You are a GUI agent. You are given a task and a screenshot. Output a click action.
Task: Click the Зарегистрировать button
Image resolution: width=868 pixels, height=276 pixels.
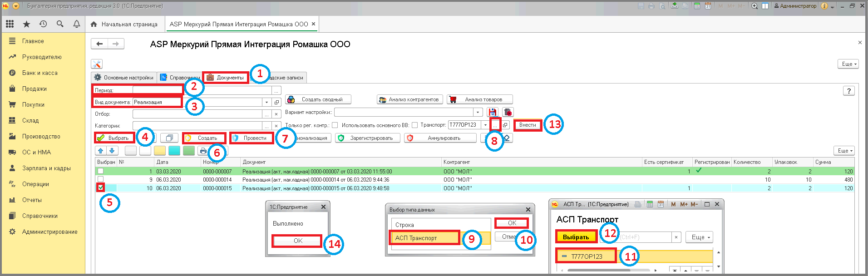[x=368, y=138]
